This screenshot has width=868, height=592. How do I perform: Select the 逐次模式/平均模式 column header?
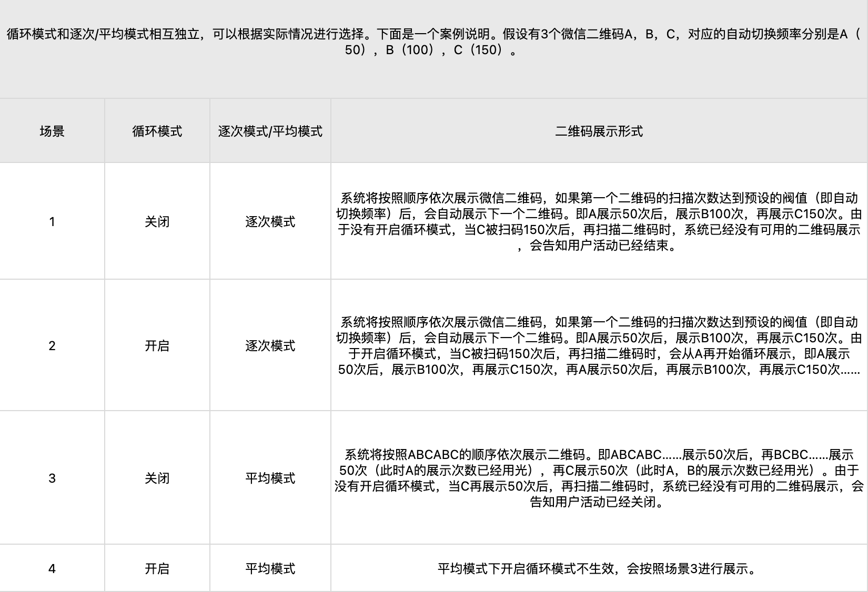click(270, 131)
